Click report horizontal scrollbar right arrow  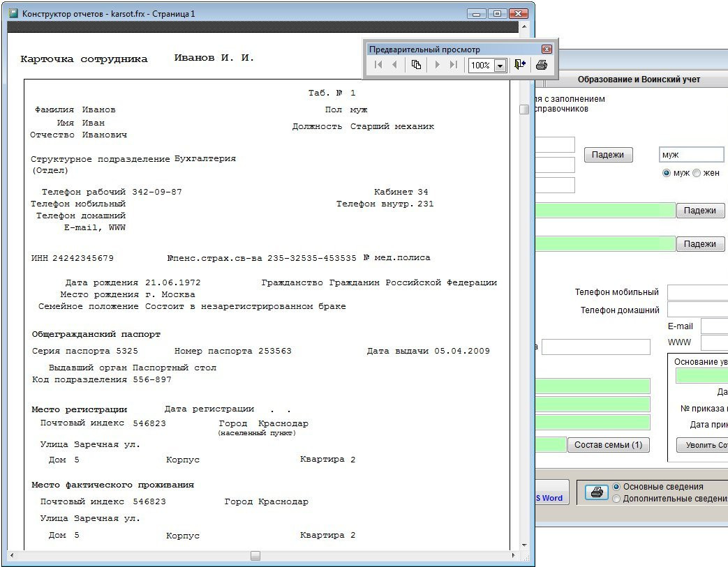[513, 555]
